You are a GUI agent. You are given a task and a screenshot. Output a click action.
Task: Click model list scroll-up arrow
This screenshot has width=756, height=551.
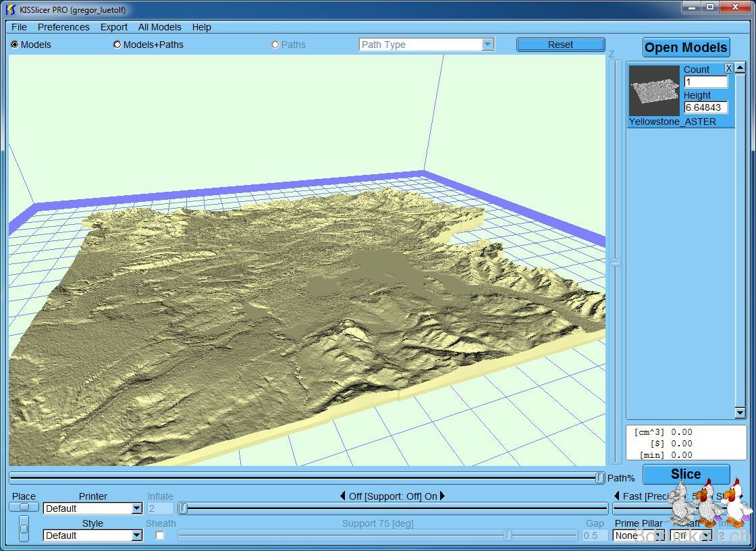(x=740, y=68)
